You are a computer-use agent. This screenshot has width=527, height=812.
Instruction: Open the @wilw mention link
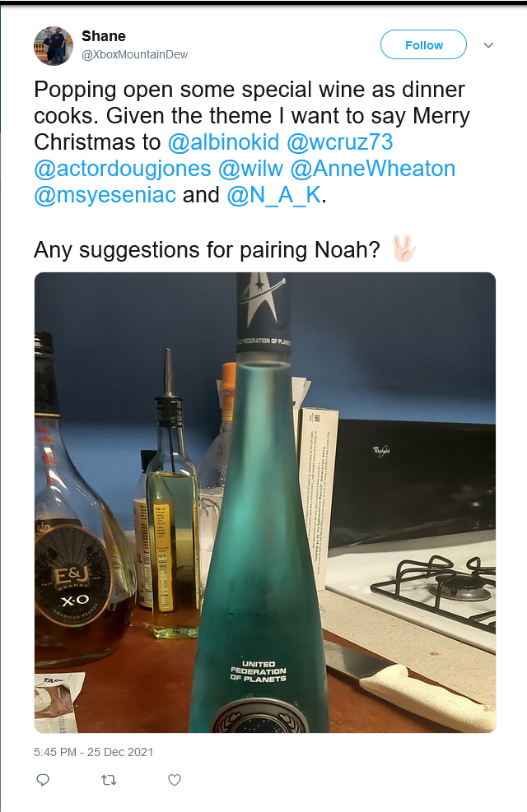(251, 169)
